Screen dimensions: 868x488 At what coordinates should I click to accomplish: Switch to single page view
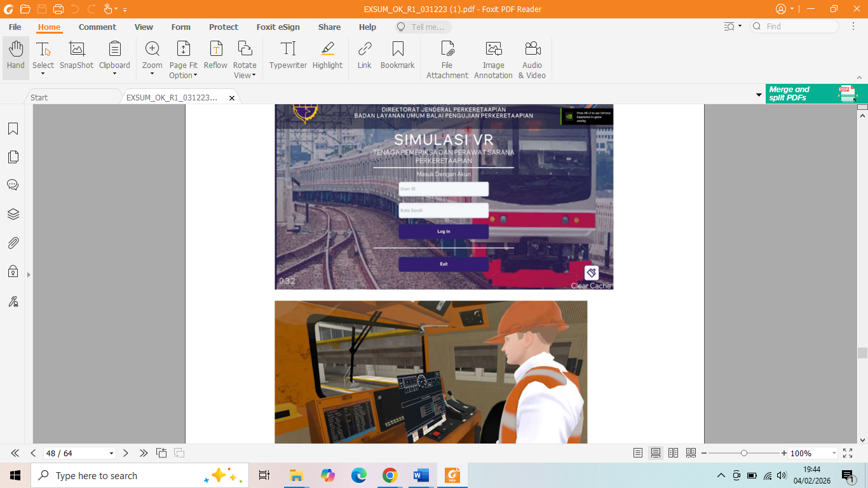[x=638, y=453]
